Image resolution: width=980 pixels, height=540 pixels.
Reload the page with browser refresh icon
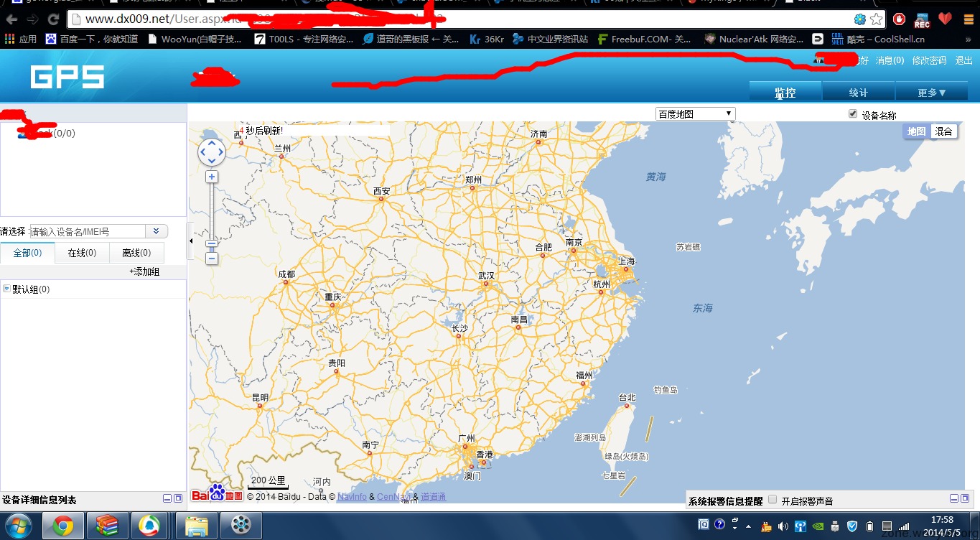(53, 19)
